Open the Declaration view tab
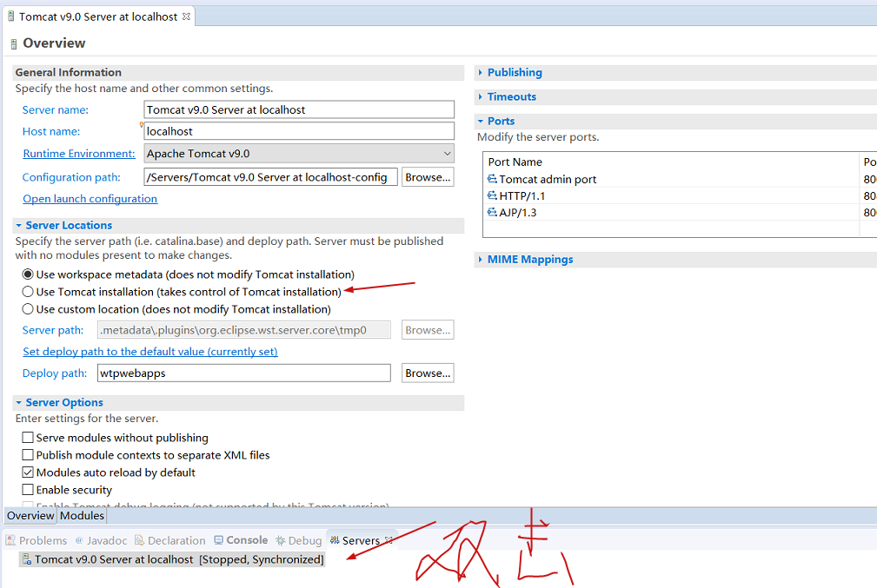 [170, 540]
